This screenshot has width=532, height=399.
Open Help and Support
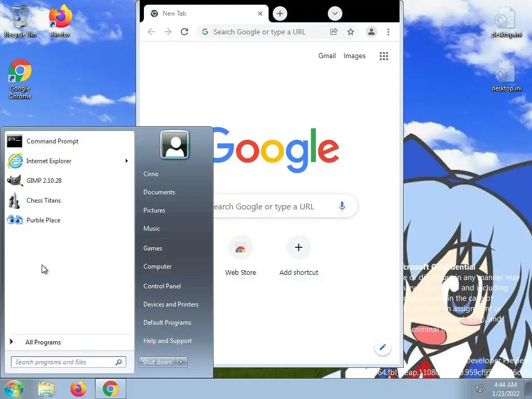pyautogui.click(x=167, y=341)
